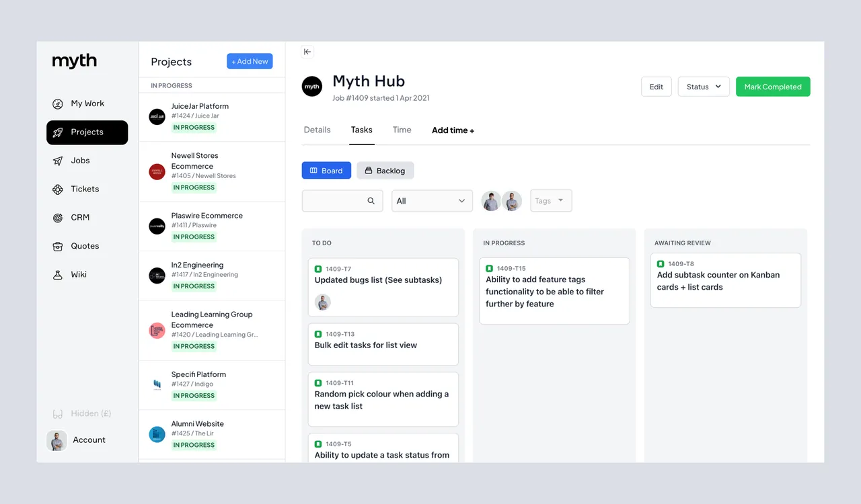Toggle the first assignee avatar filter

(491, 201)
